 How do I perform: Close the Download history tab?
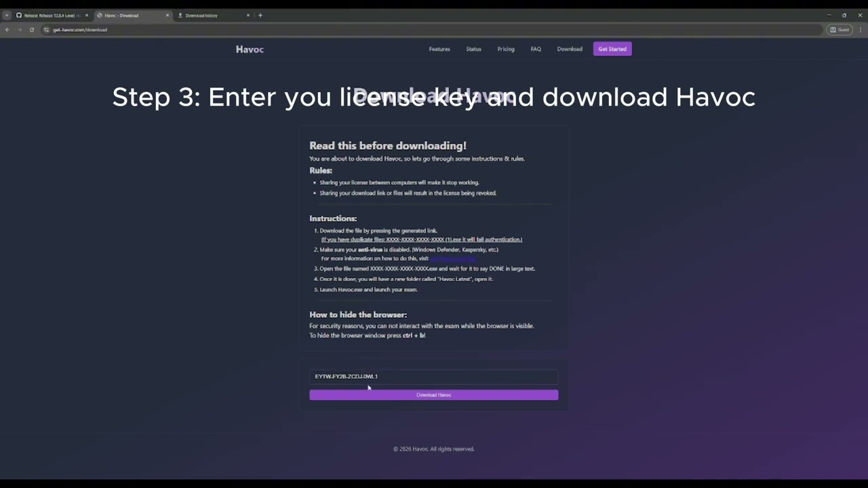coord(248,15)
